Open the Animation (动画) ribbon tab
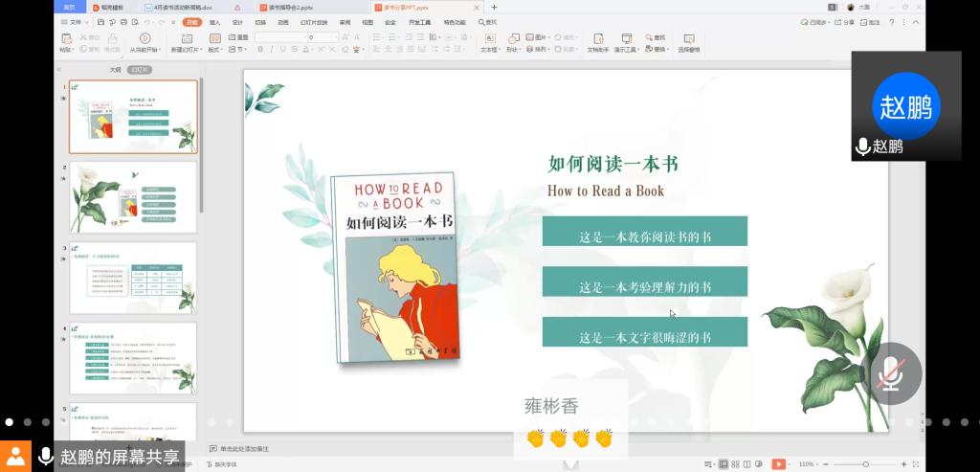 pyautogui.click(x=283, y=22)
